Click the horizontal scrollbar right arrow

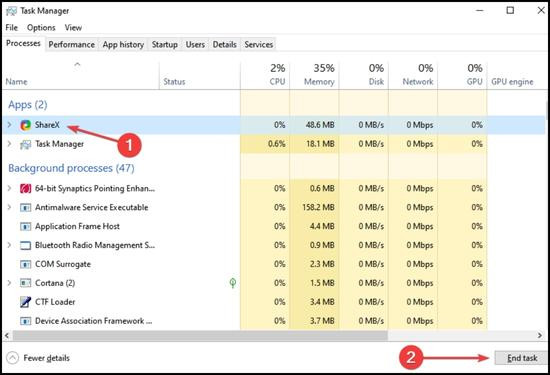[x=540, y=336]
